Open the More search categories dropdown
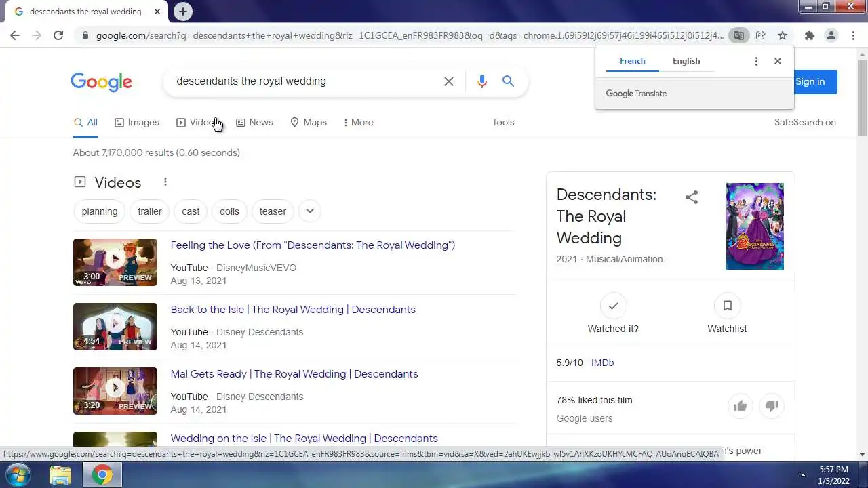Viewport: 868px width, 488px height. tap(358, 123)
